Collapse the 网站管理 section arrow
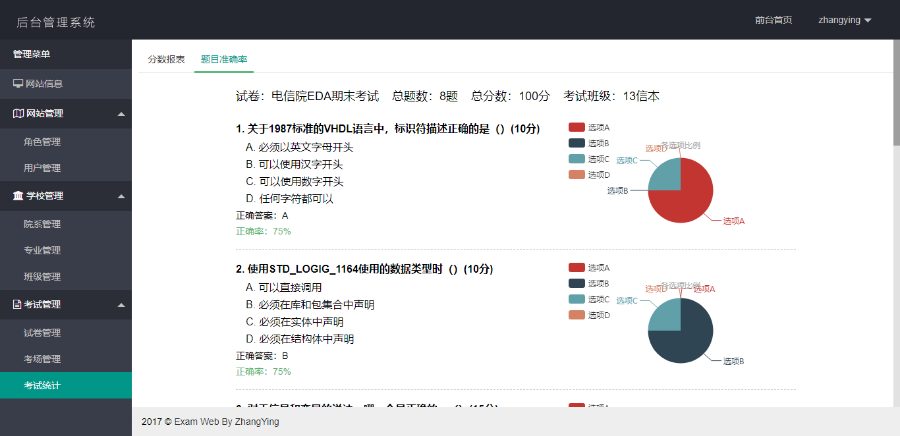900x436 pixels. (x=121, y=114)
